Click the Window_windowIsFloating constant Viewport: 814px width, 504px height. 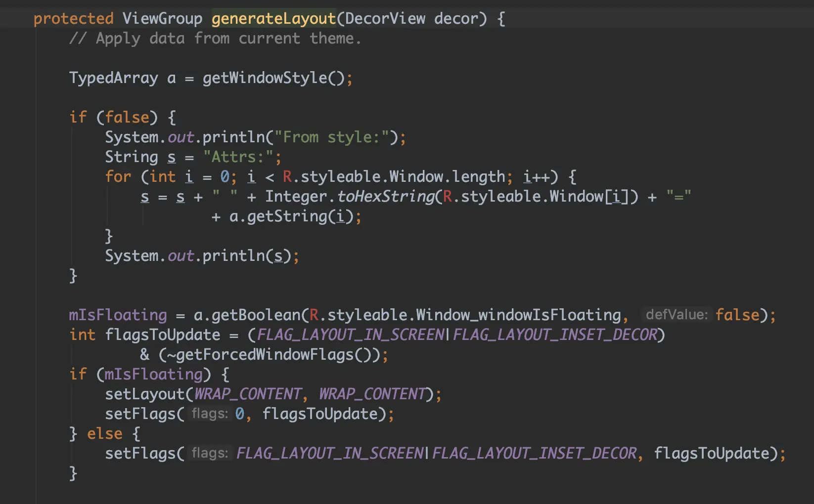tap(518, 315)
